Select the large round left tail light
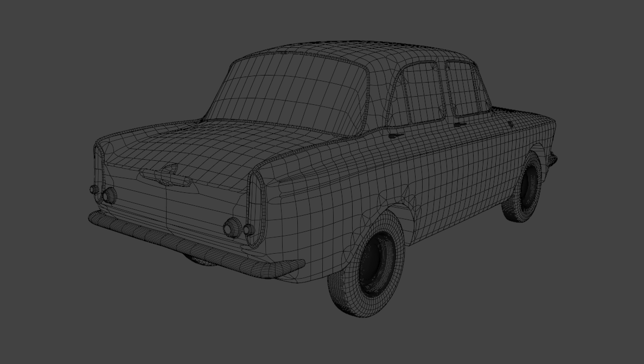The width and height of the screenshot is (644, 364). 109,195
